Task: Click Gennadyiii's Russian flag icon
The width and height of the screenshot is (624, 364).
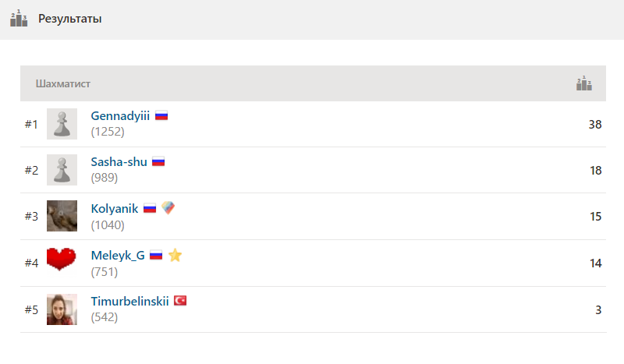Action: click(161, 116)
